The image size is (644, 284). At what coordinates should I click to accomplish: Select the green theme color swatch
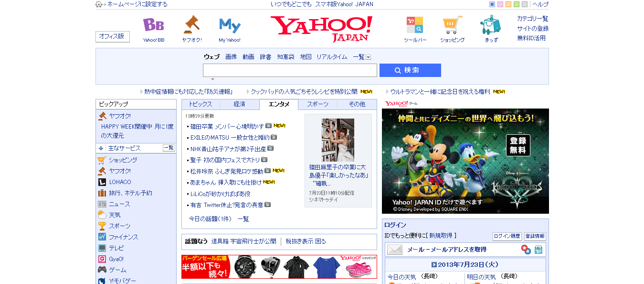click(x=517, y=4)
